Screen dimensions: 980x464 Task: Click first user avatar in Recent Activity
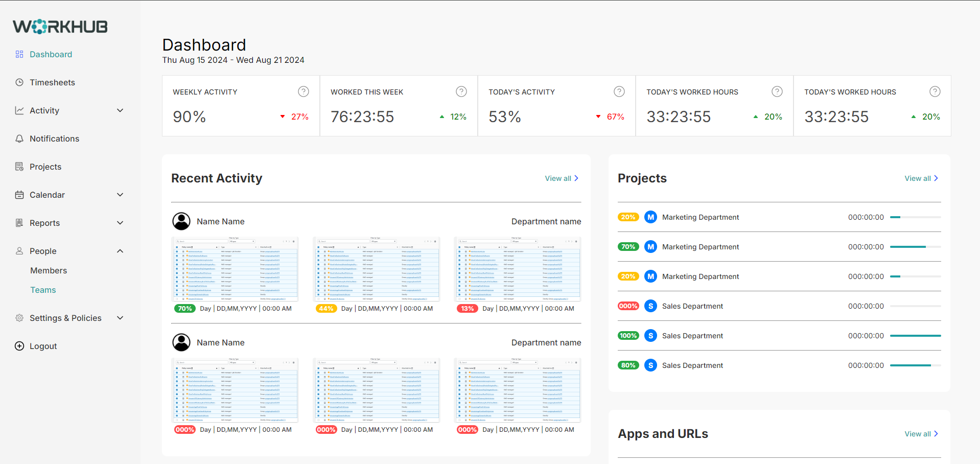click(x=181, y=221)
